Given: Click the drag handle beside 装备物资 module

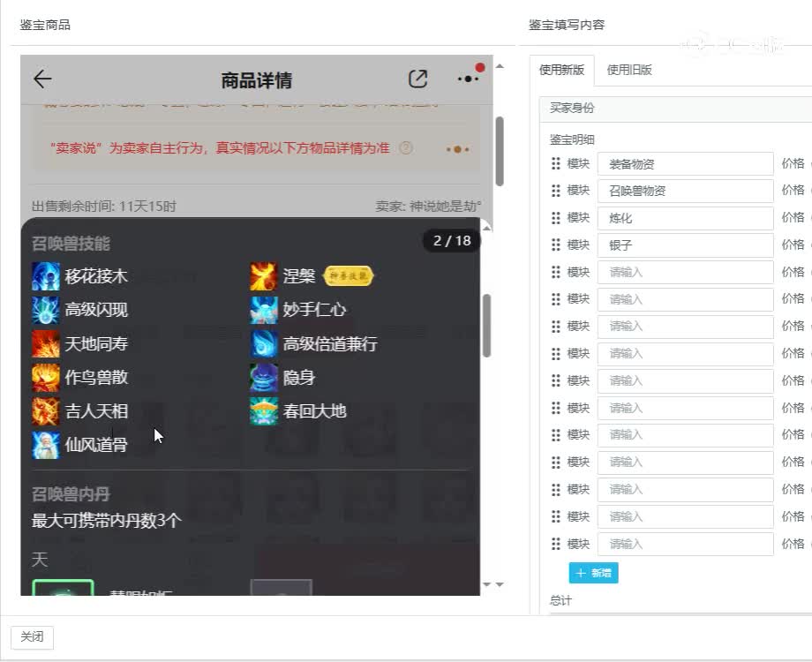Looking at the screenshot, I should (x=555, y=163).
